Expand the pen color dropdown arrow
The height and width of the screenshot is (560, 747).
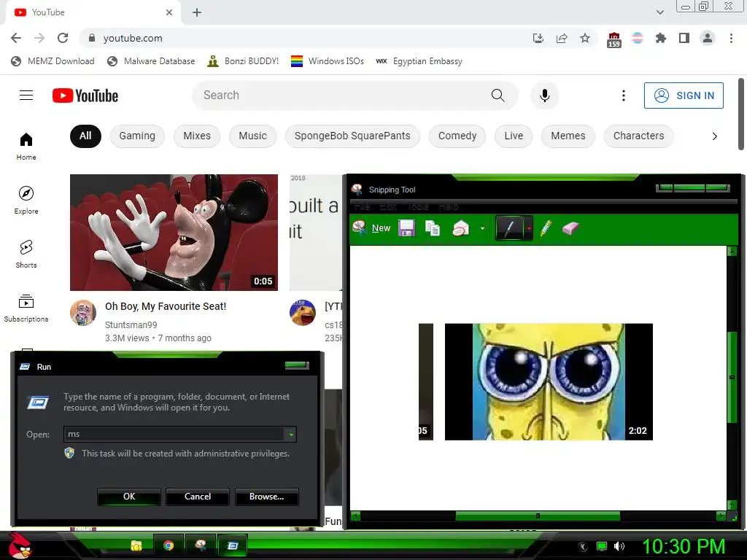(528, 228)
